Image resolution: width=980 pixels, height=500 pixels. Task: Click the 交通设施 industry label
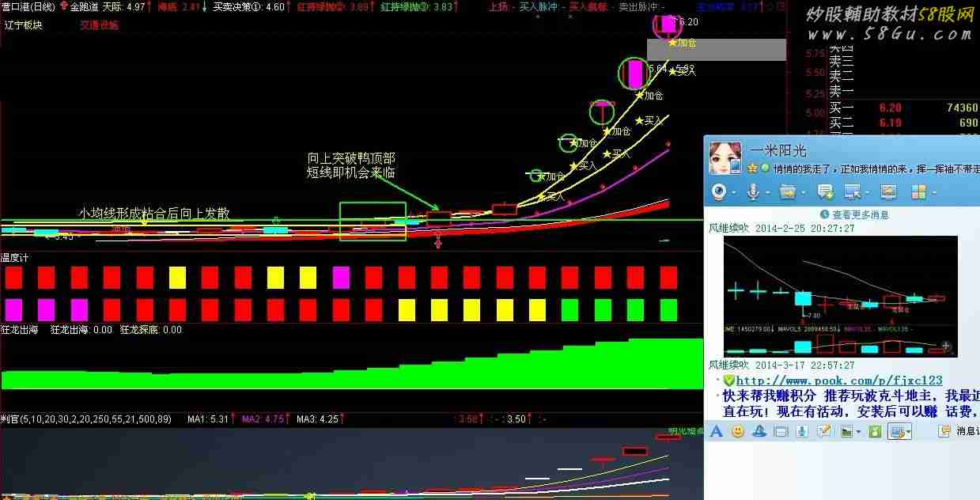[x=99, y=25]
